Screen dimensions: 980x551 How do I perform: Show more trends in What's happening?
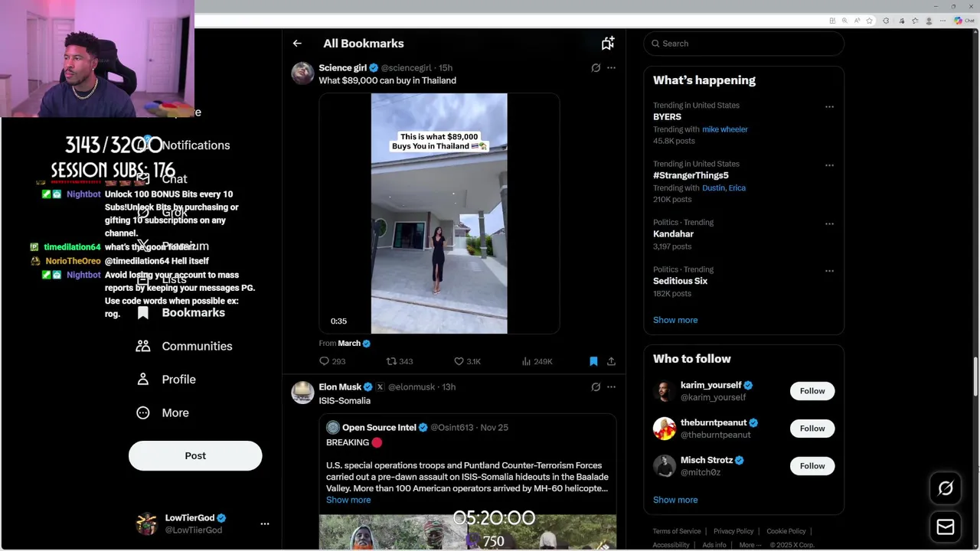tap(675, 320)
